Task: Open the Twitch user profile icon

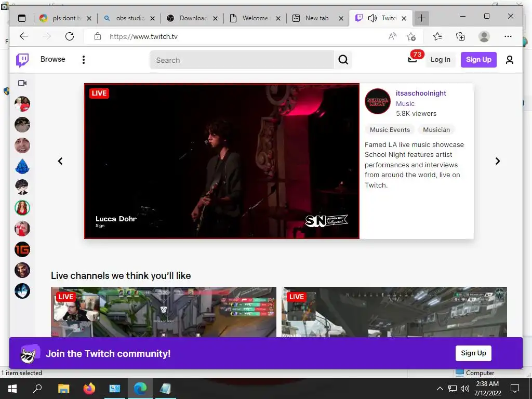Action: pos(509,60)
